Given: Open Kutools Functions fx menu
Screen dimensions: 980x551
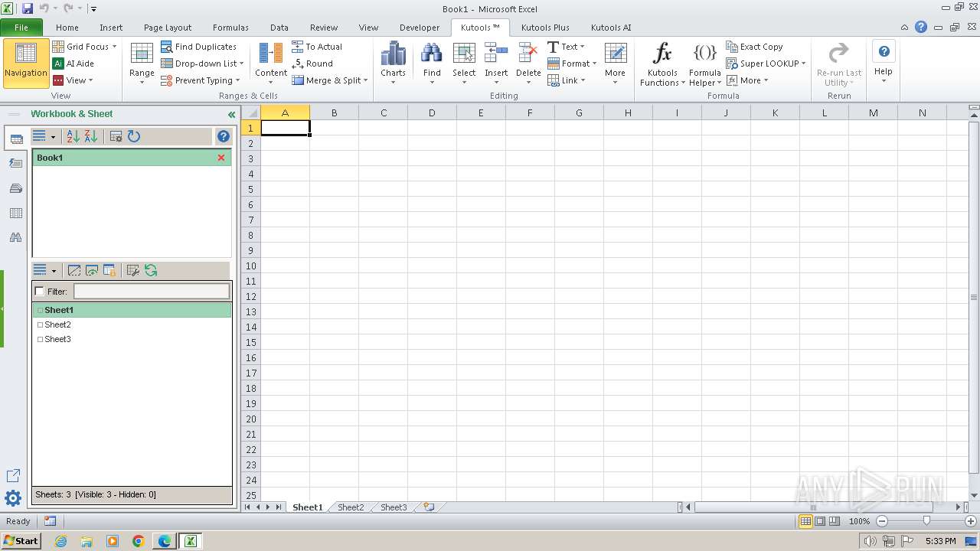Looking at the screenshot, I should click(662, 64).
